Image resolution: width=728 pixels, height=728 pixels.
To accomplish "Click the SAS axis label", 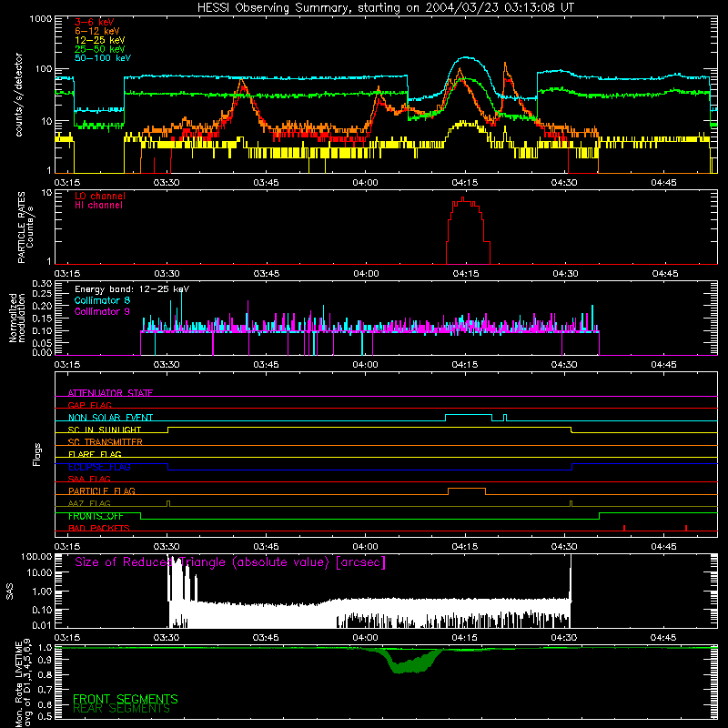I will [x=10, y=591].
